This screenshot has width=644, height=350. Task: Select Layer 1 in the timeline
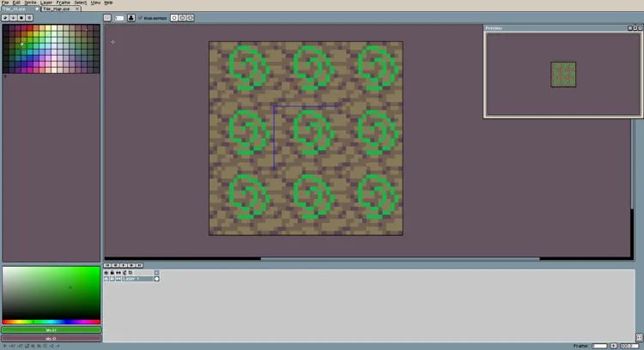(137, 279)
